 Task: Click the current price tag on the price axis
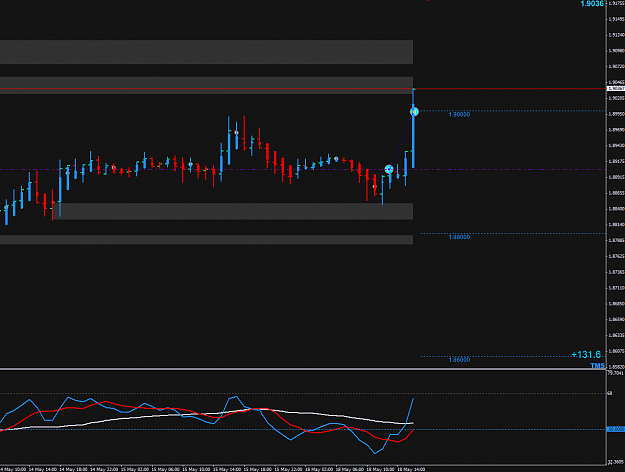coord(615,88)
